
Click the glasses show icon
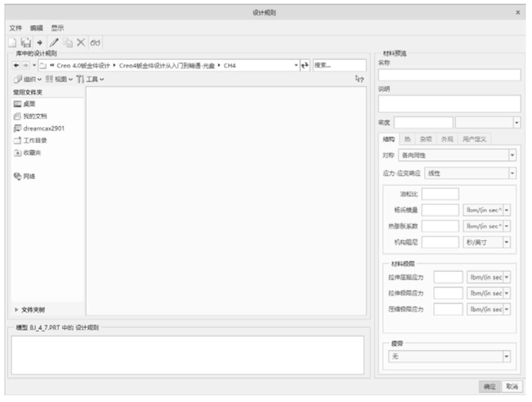(95, 43)
